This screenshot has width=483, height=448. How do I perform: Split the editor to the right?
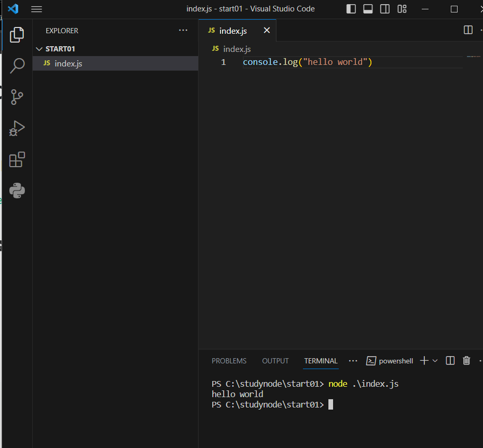tap(468, 30)
